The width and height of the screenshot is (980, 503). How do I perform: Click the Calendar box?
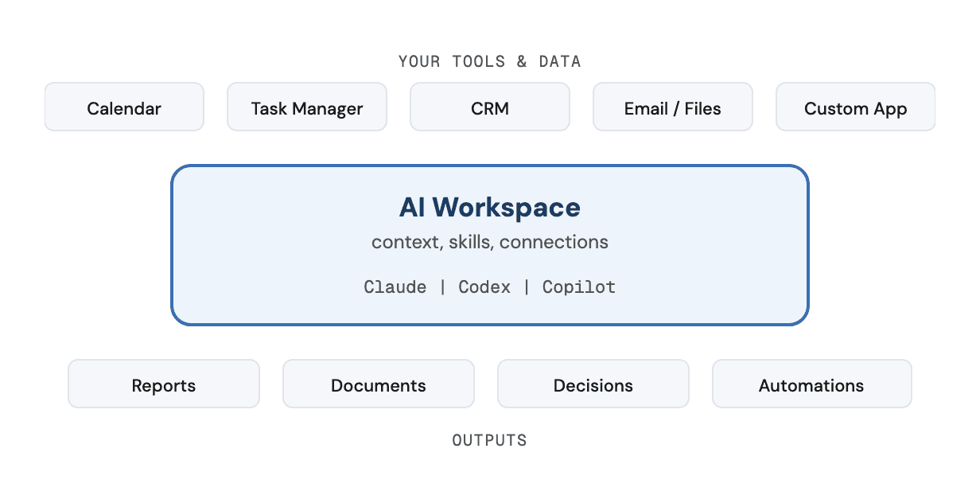(x=124, y=107)
